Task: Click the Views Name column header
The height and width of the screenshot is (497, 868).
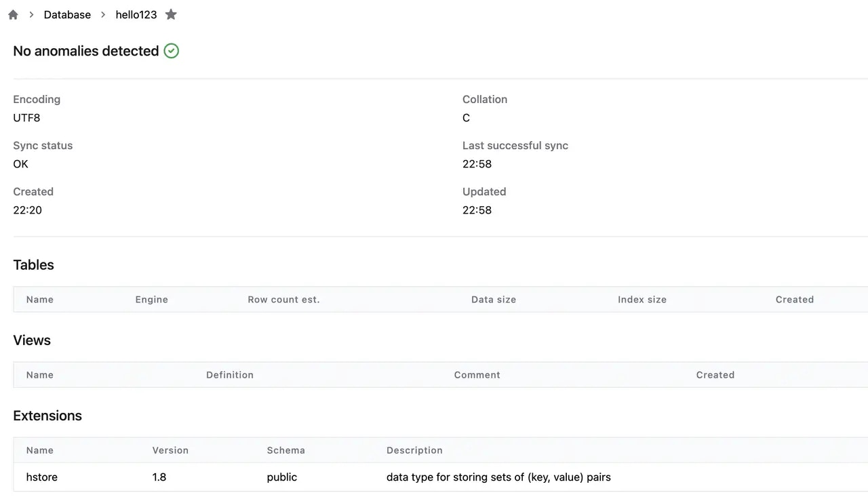Action: tap(40, 375)
